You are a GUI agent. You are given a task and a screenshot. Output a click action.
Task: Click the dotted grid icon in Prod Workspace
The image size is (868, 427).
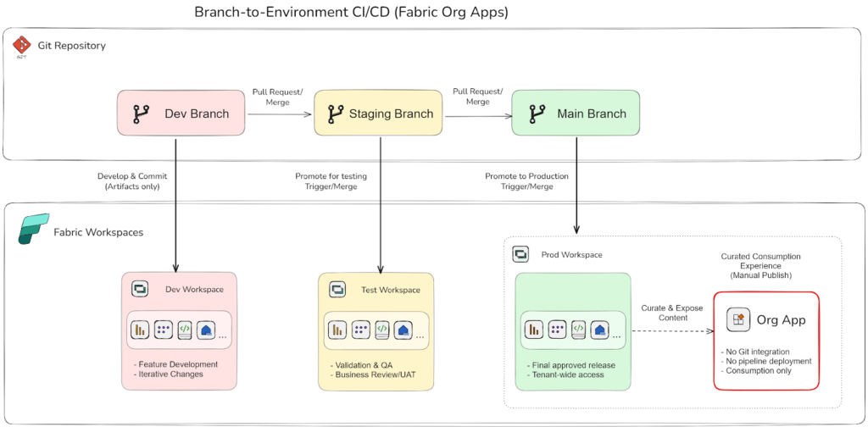point(558,330)
